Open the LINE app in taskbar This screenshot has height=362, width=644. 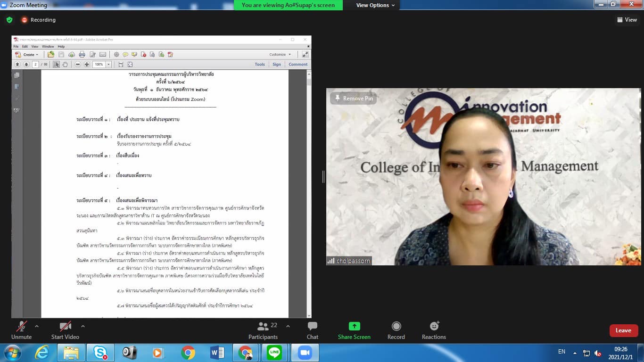click(x=274, y=353)
